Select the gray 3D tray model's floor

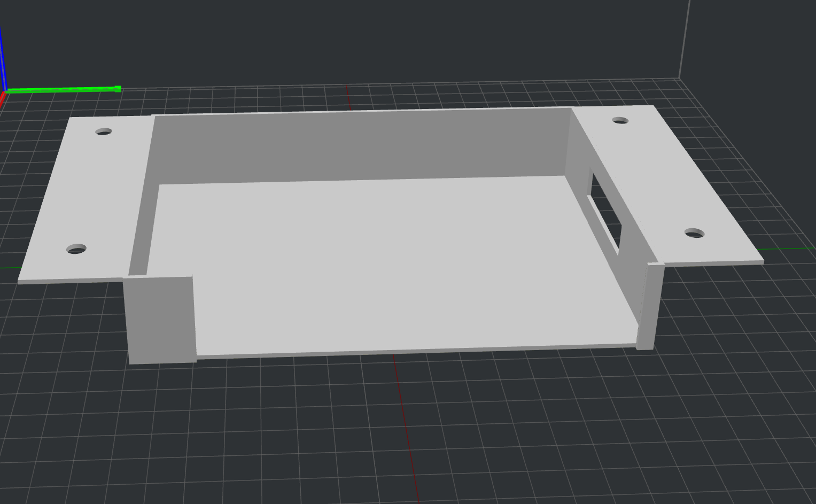[x=390, y=267]
